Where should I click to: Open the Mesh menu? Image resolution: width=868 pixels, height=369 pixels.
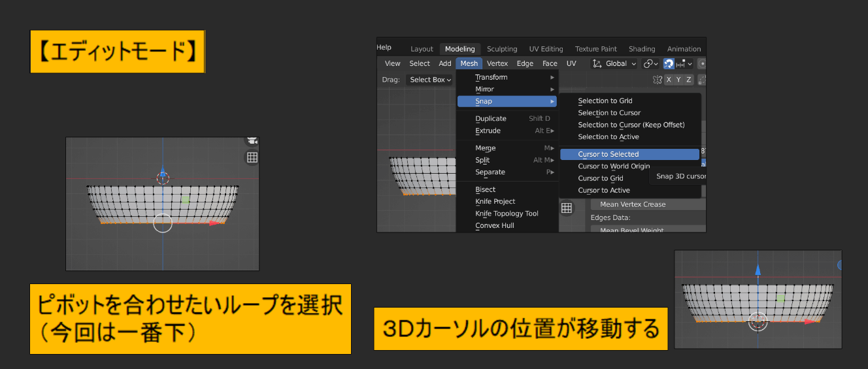click(469, 63)
